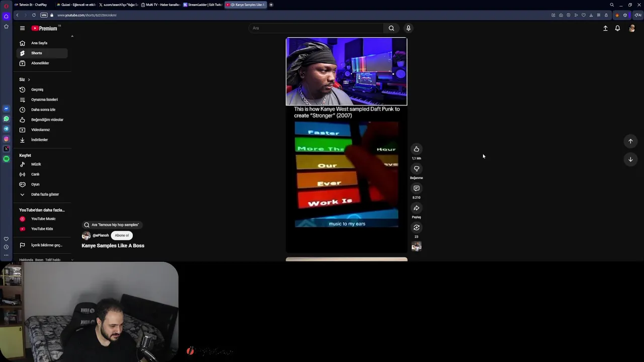This screenshot has height=362, width=644.
Task: Open the sound thumbnail under remix
Action: click(x=417, y=246)
